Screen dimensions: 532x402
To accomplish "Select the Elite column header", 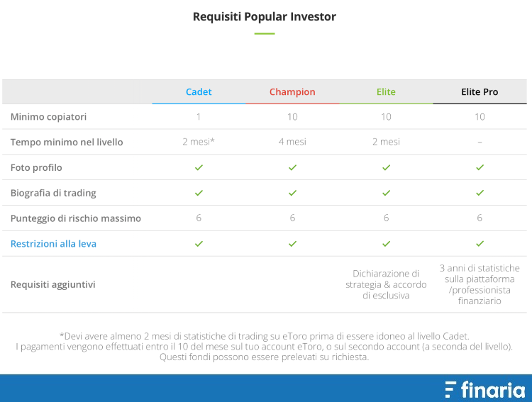I will [x=386, y=92].
